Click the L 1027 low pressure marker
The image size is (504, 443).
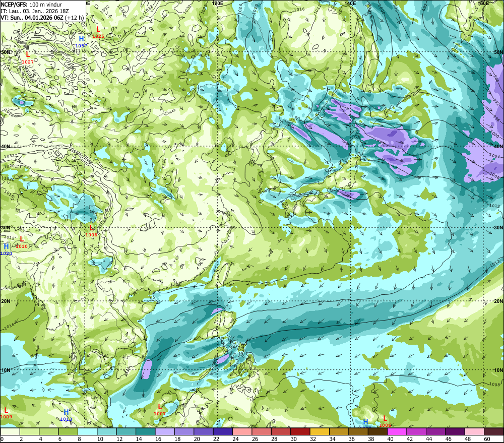[28, 58]
